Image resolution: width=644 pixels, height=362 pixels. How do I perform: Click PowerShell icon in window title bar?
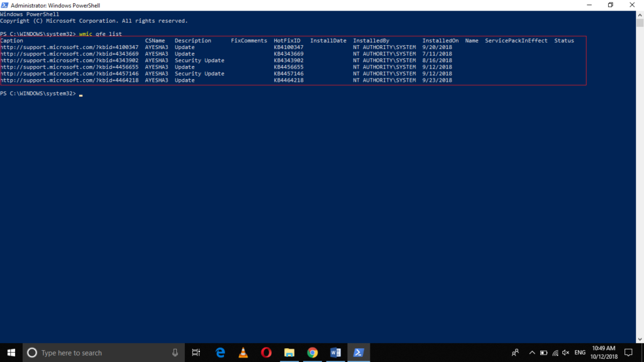5,5
